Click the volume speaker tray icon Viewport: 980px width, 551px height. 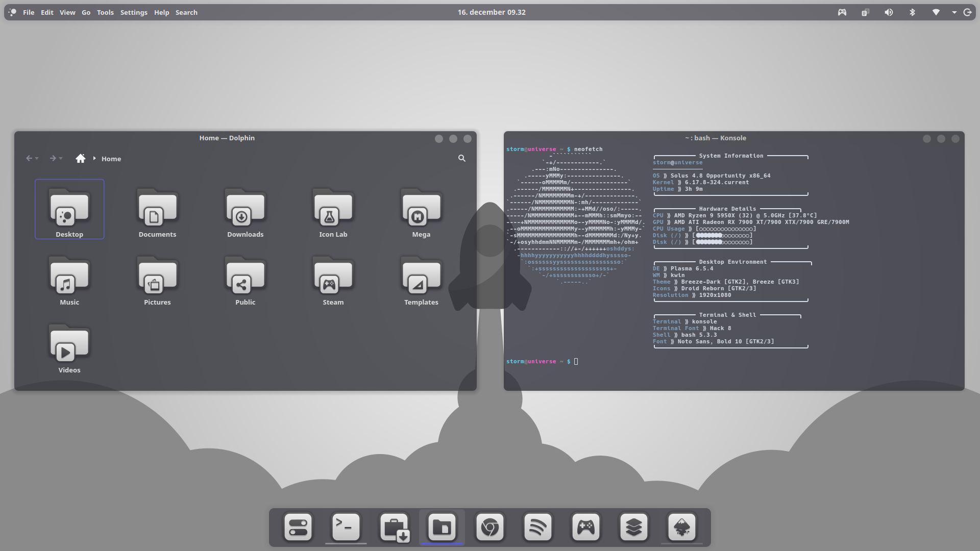pos(889,12)
